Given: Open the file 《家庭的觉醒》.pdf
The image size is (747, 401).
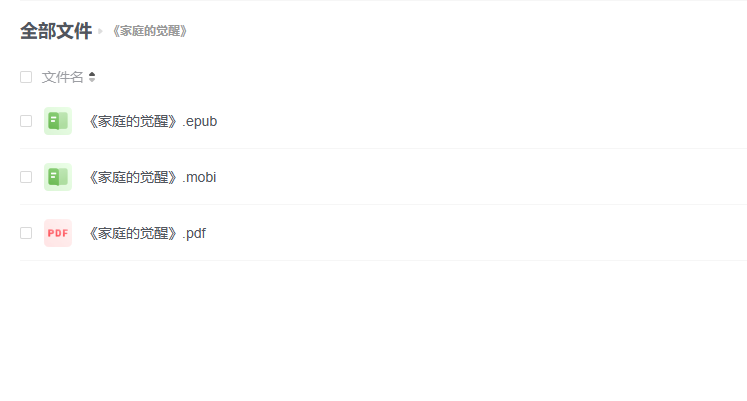Looking at the screenshot, I should (x=147, y=233).
